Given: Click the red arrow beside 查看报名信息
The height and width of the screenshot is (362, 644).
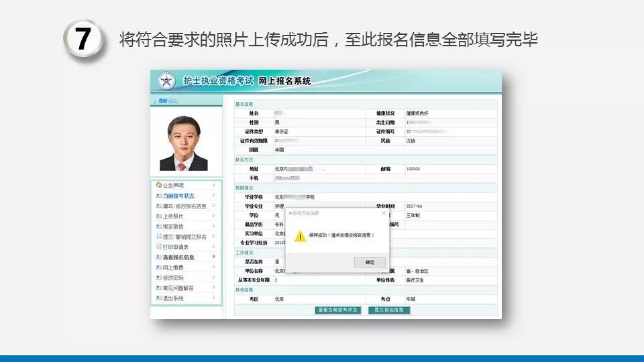Looking at the screenshot, I should tap(214, 257).
